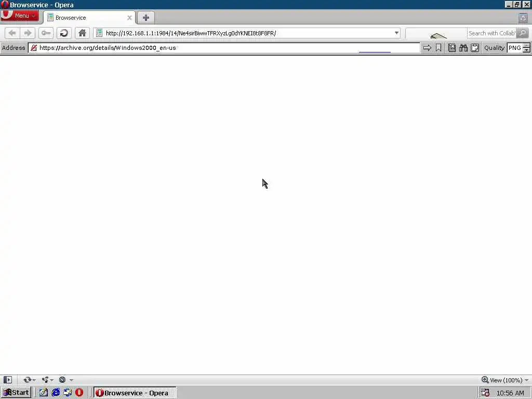This screenshot has width=532, height=399.
Task: Go back with Opera back arrow
Action: pyautogui.click(x=12, y=33)
